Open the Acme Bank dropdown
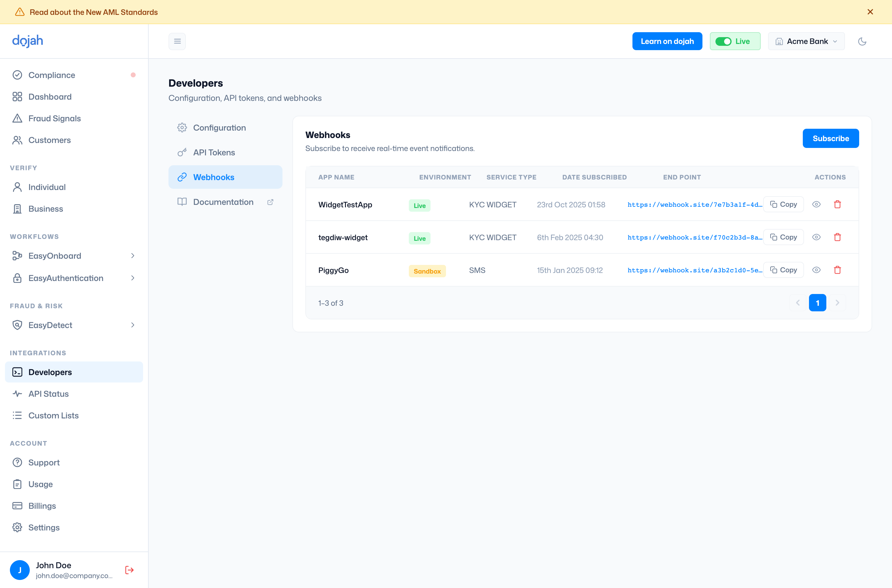 pos(806,41)
